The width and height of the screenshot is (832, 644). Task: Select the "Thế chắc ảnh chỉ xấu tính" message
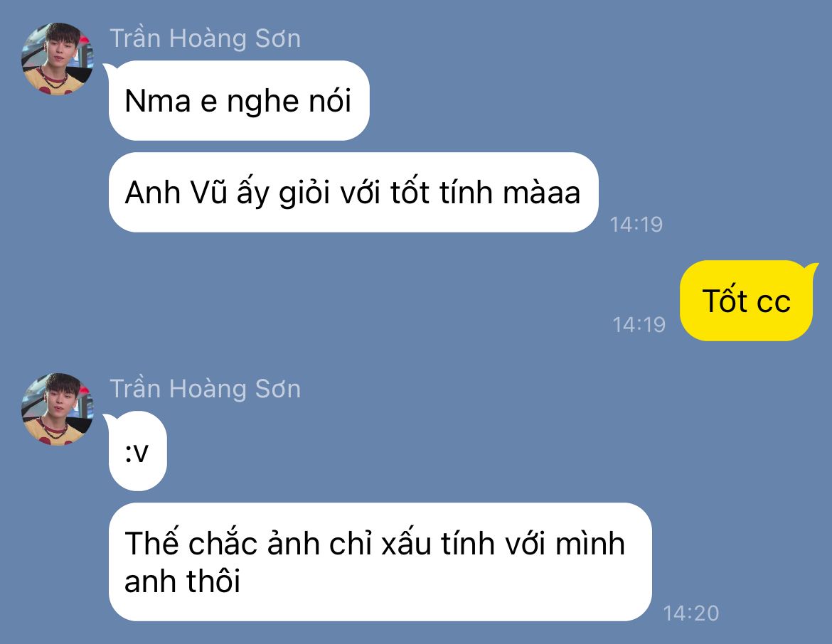380,562
